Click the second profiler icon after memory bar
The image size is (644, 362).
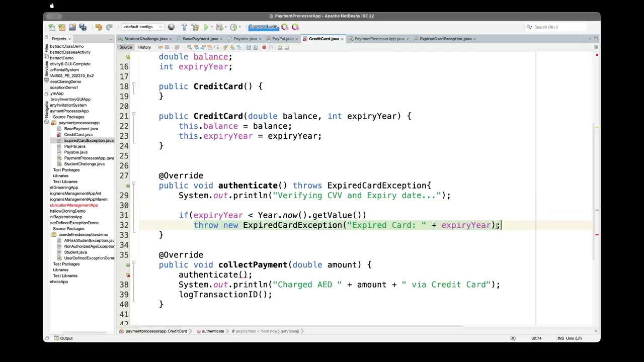[295, 27]
